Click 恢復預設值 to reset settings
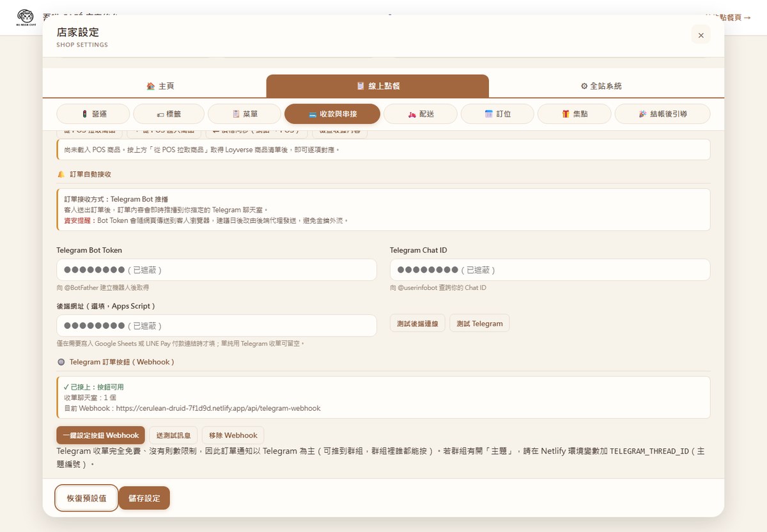The width and height of the screenshot is (767, 532). pyautogui.click(x=87, y=498)
